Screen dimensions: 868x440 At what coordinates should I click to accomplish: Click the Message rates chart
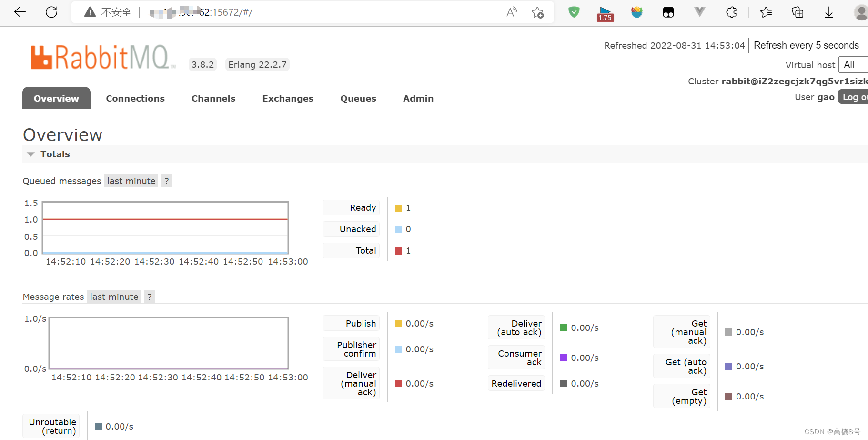coord(169,343)
